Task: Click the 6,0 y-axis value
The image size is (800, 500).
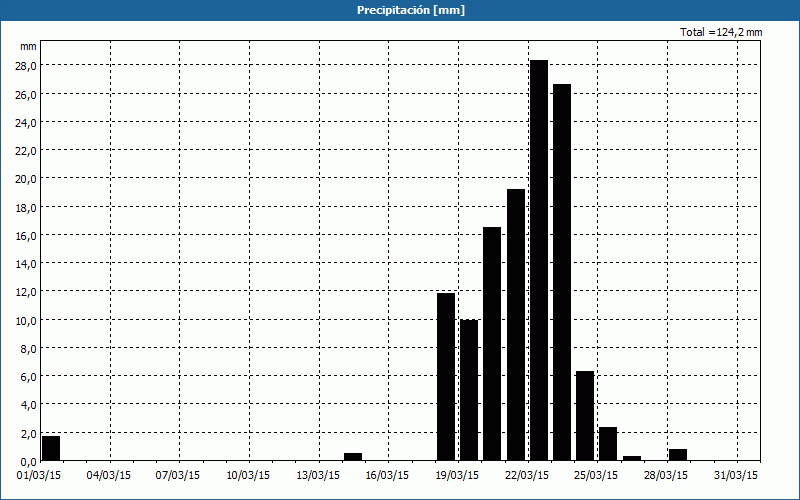Action: coord(28,377)
